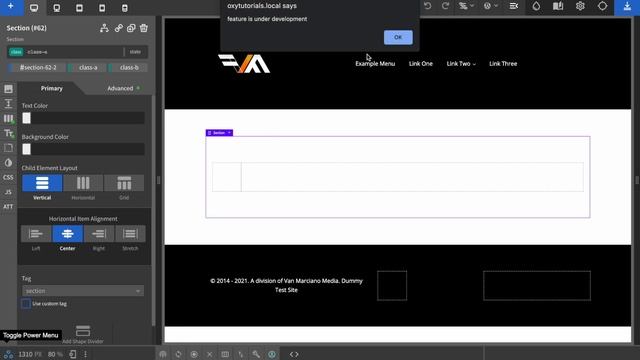Click the chain link icon beside Section title
Viewport: 640px width, 360px height.
pos(118,28)
